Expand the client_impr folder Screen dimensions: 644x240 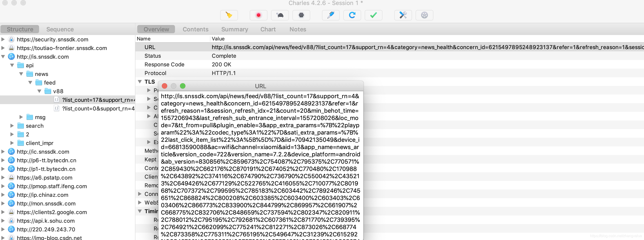pyautogui.click(x=12, y=143)
